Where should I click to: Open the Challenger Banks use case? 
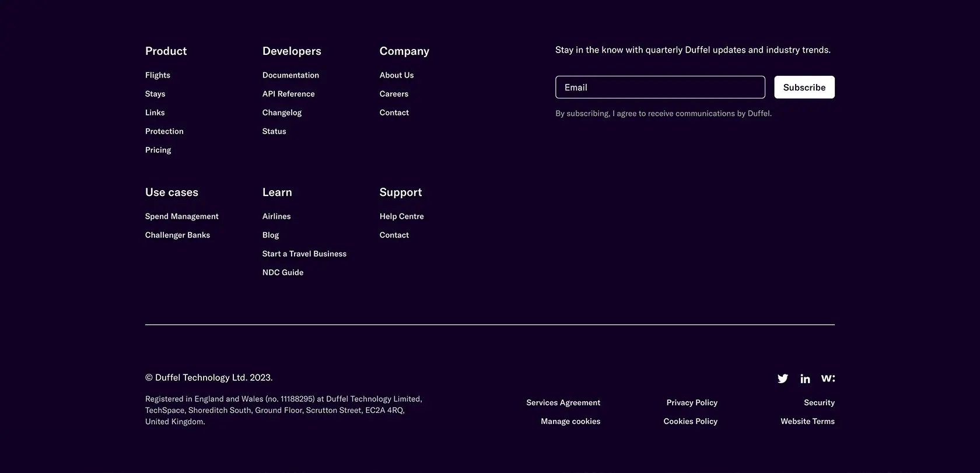click(x=177, y=235)
